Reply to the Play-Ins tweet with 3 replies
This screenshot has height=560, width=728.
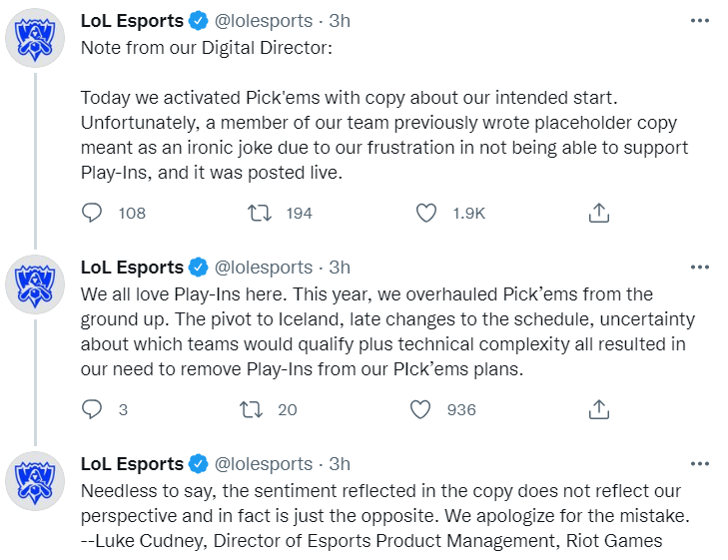[x=92, y=409]
